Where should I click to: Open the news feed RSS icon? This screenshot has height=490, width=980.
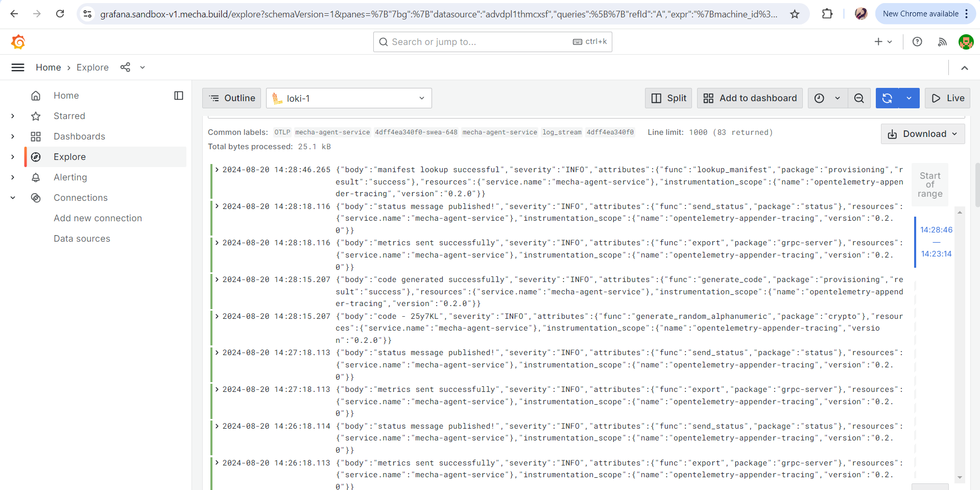[x=942, y=42]
